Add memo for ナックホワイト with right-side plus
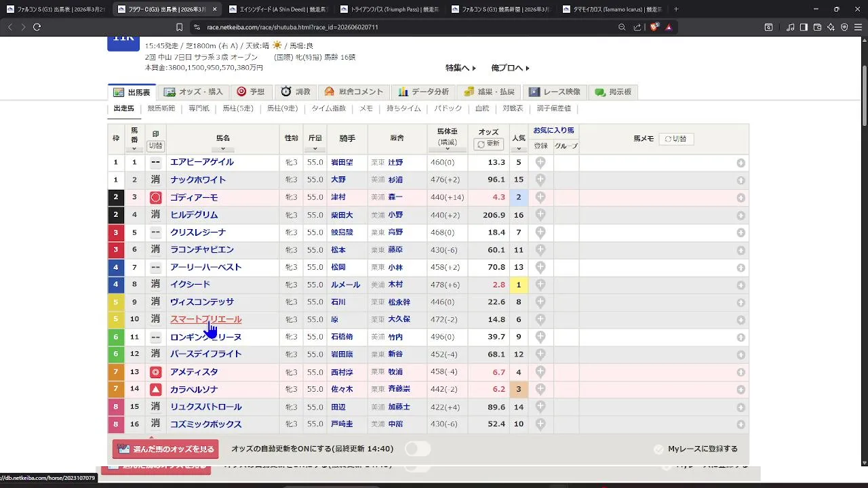This screenshot has width=868, height=488. pyautogui.click(x=741, y=180)
